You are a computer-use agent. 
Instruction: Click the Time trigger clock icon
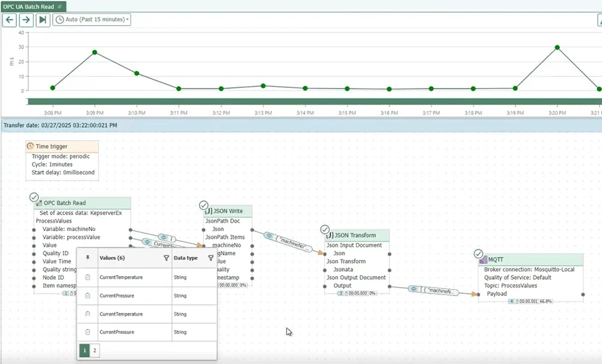31,146
